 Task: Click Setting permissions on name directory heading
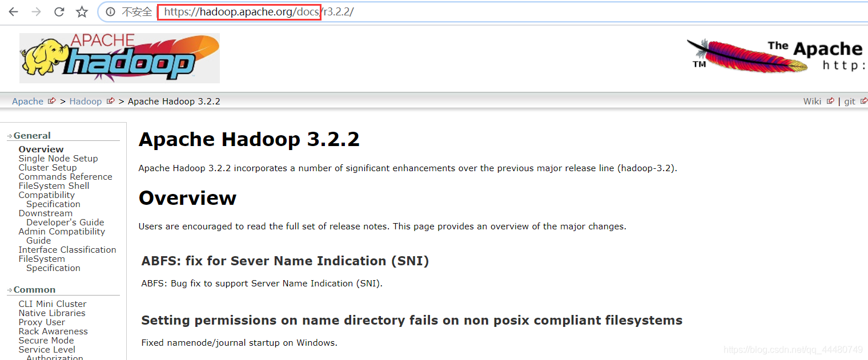pyautogui.click(x=412, y=321)
